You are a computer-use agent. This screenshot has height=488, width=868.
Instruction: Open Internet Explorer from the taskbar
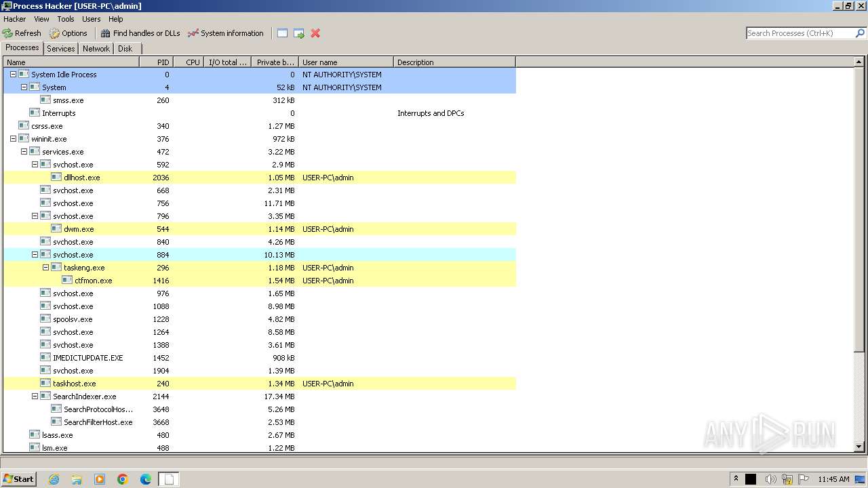(x=54, y=479)
